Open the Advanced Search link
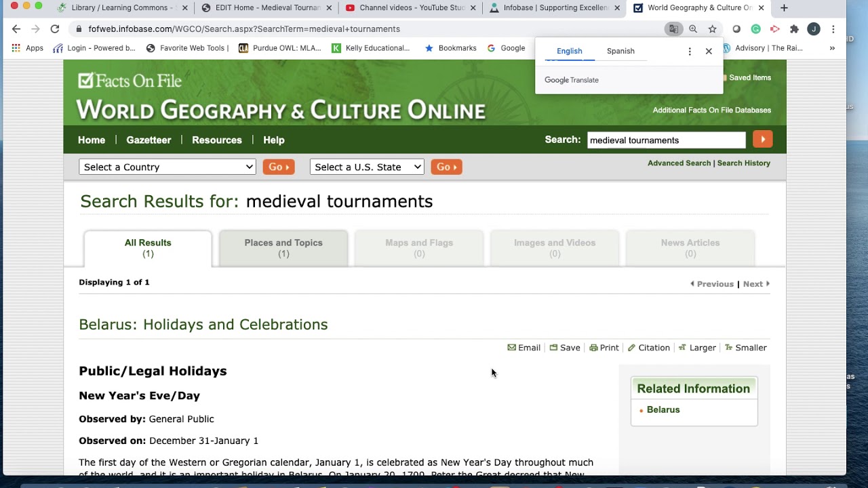868x488 pixels. 679,163
